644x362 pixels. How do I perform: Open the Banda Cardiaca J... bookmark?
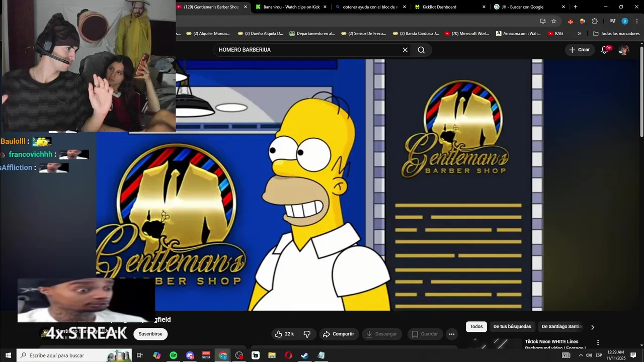point(416,34)
